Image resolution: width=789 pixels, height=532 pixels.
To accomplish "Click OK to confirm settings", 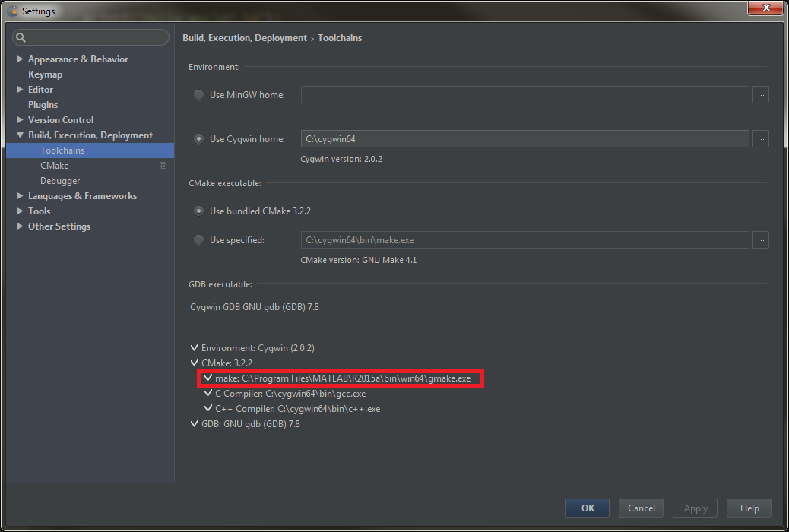I will pos(588,508).
